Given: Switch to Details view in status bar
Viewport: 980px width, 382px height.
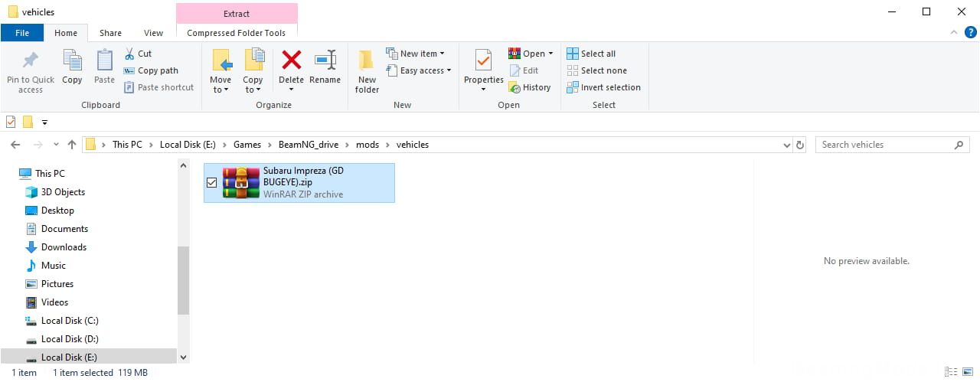Looking at the screenshot, I should pos(951,373).
